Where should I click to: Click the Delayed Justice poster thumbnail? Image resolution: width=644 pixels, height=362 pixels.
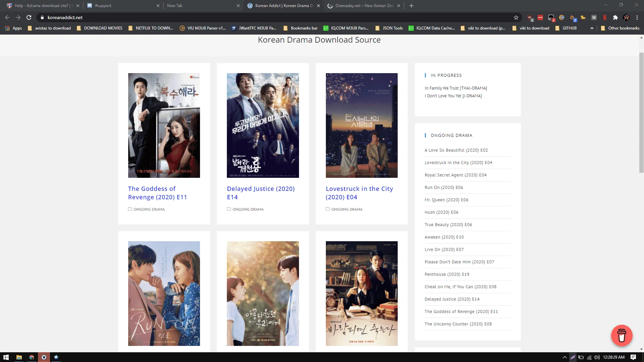pyautogui.click(x=263, y=125)
